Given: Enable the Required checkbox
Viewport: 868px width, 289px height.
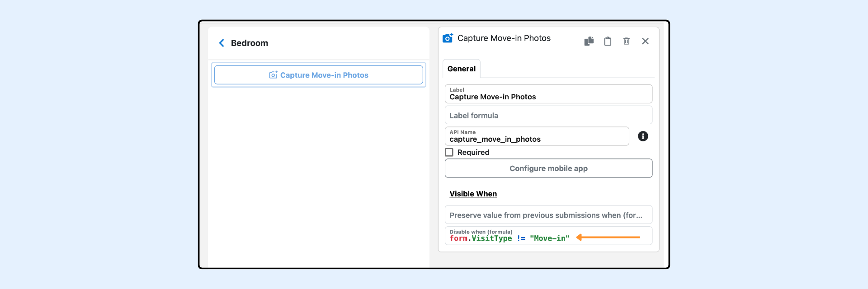Looking at the screenshot, I should point(449,152).
